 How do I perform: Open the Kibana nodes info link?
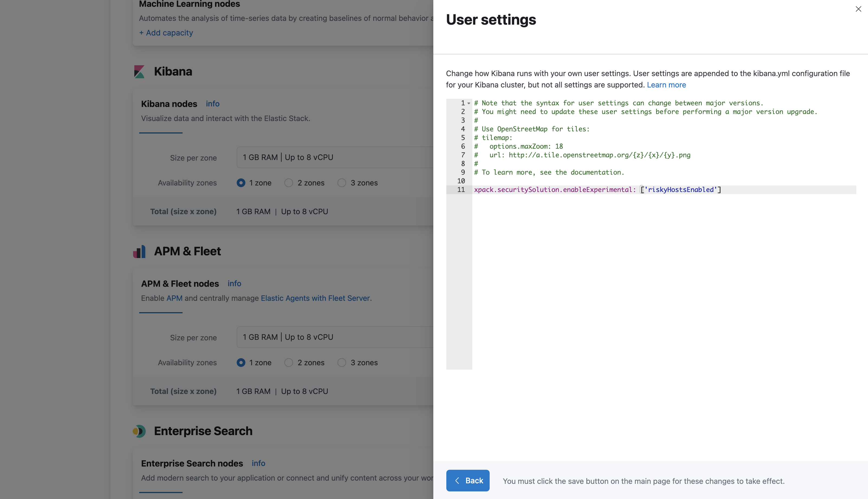[213, 103]
